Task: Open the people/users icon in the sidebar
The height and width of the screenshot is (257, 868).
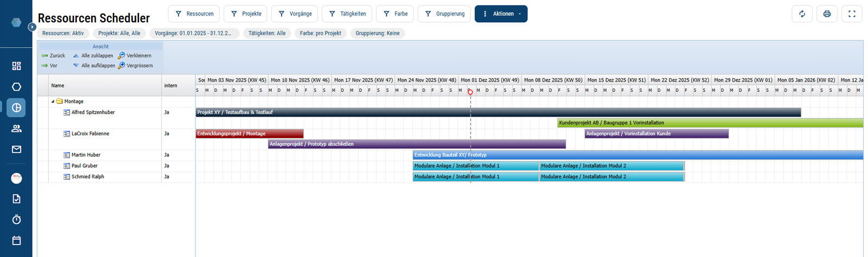Action: tap(16, 129)
